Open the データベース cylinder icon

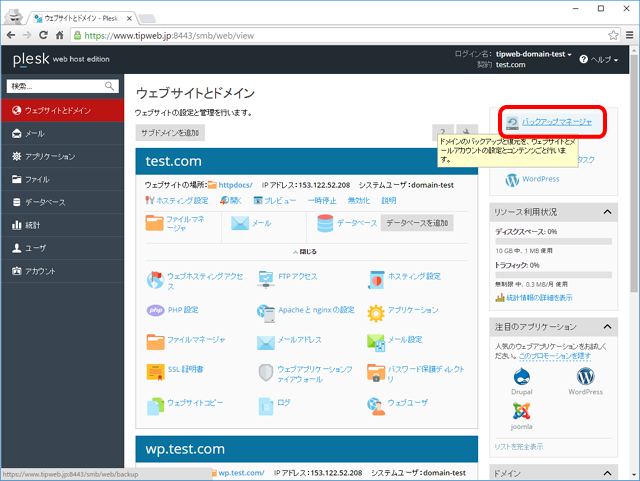(325, 223)
